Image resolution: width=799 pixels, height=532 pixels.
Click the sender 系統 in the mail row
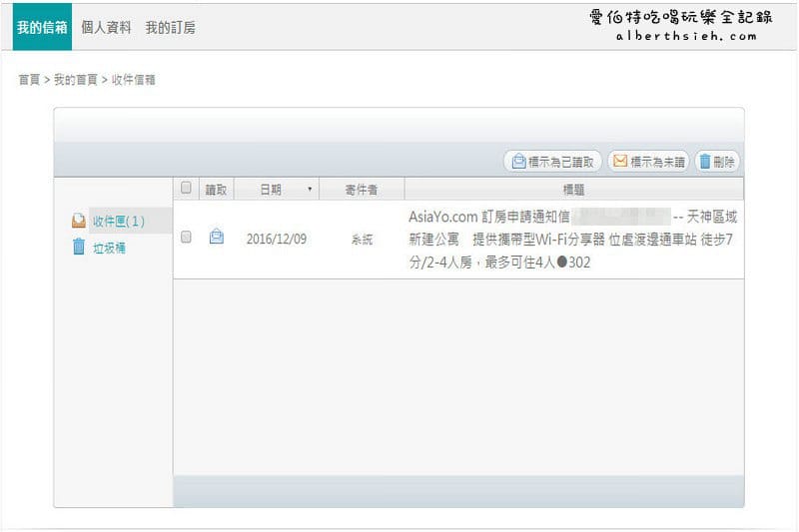click(362, 240)
